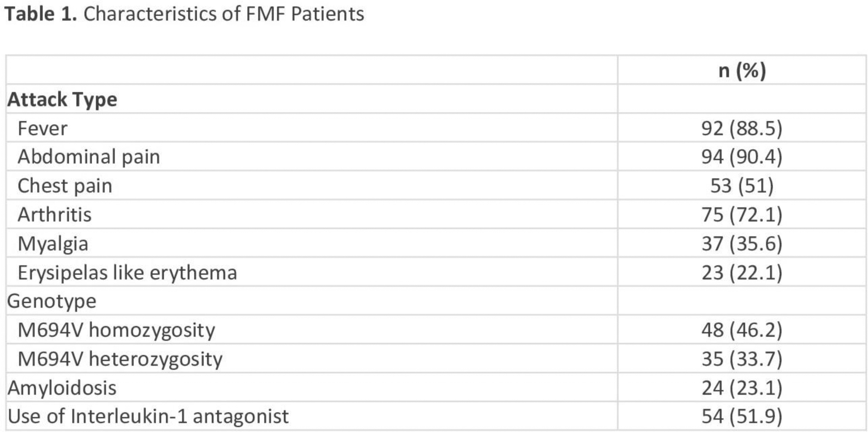
Task: Click the 'Table 1.' bold title label
Action: pos(40,14)
